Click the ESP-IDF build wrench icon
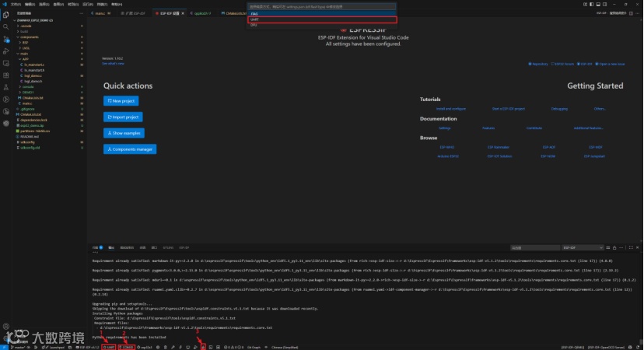This screenshot has height=350, width=644. point(173,347)
